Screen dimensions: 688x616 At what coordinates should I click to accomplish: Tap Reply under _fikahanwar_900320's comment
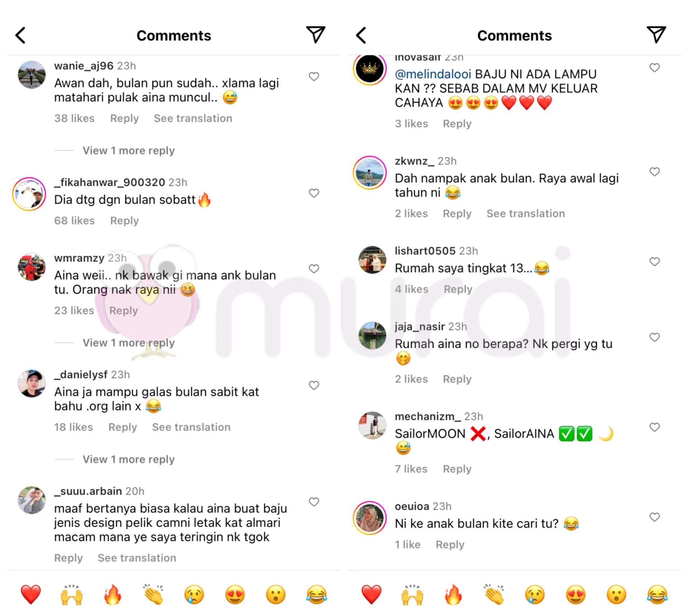point(124,221)
